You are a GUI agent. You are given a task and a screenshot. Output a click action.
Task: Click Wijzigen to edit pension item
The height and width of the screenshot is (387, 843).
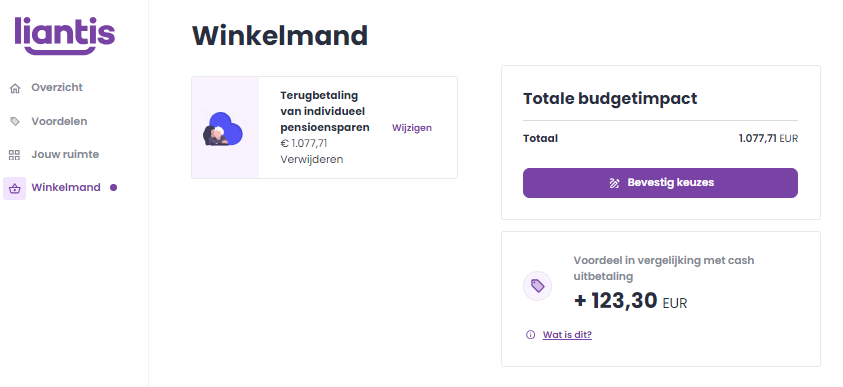click(412, 128)
